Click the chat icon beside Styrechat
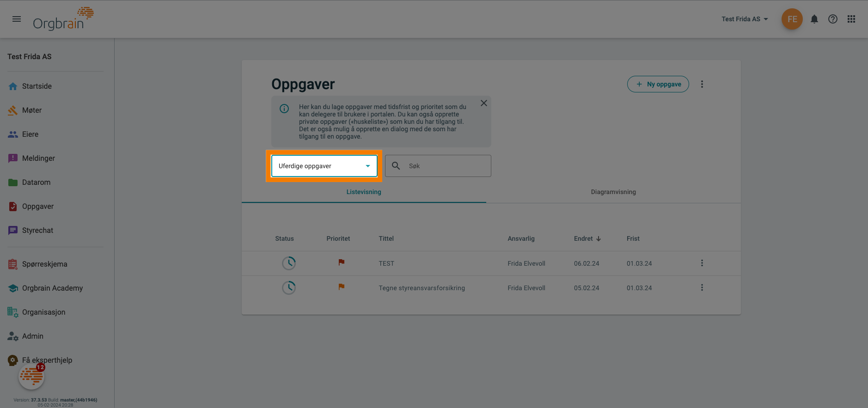The image size is (868, 408). pyautogui.click(x=13, y=231)
